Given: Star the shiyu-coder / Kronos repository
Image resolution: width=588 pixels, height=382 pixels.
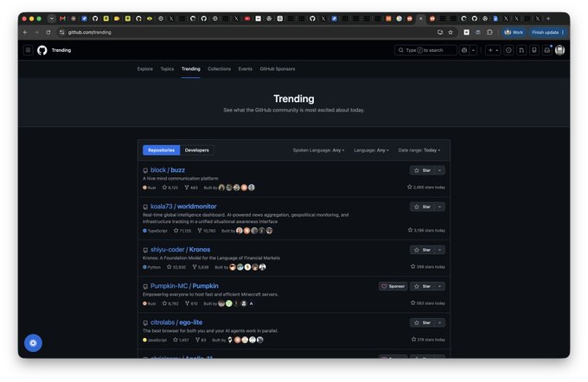Looking at the screenshot, I should pos(422,250).
